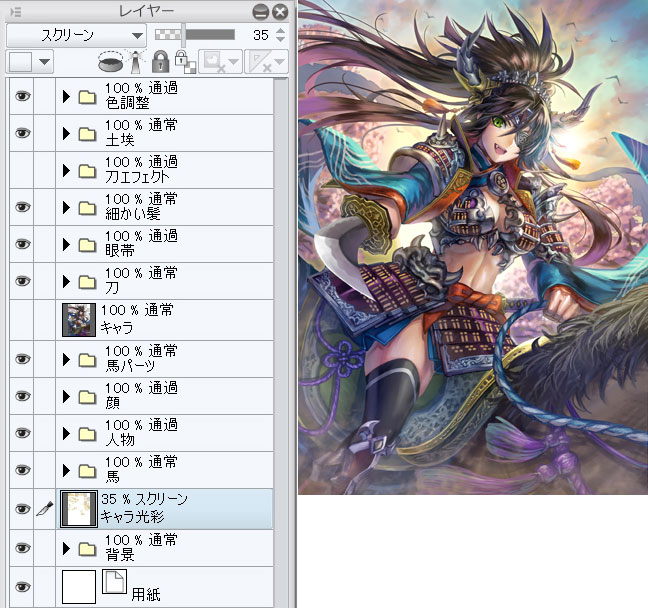Click the 刀エフェクト folder icon
The height and width of the screenshot is (608, 648).
(87, 171)
